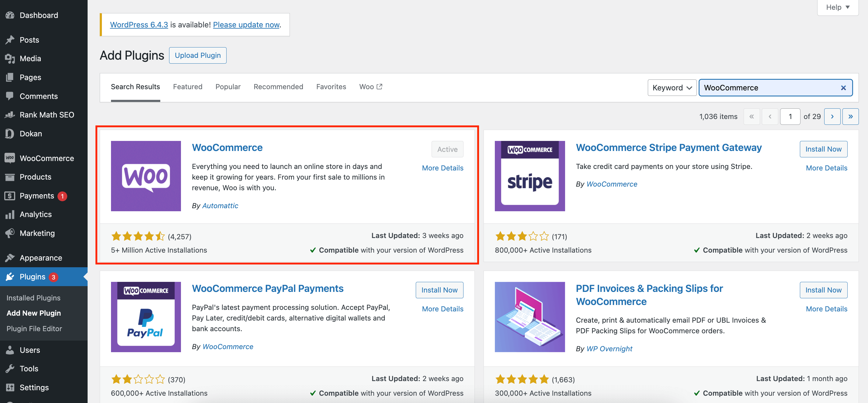Switch to the Featured tab
This screenshot has width=868, height=403.
pos(187,87)
